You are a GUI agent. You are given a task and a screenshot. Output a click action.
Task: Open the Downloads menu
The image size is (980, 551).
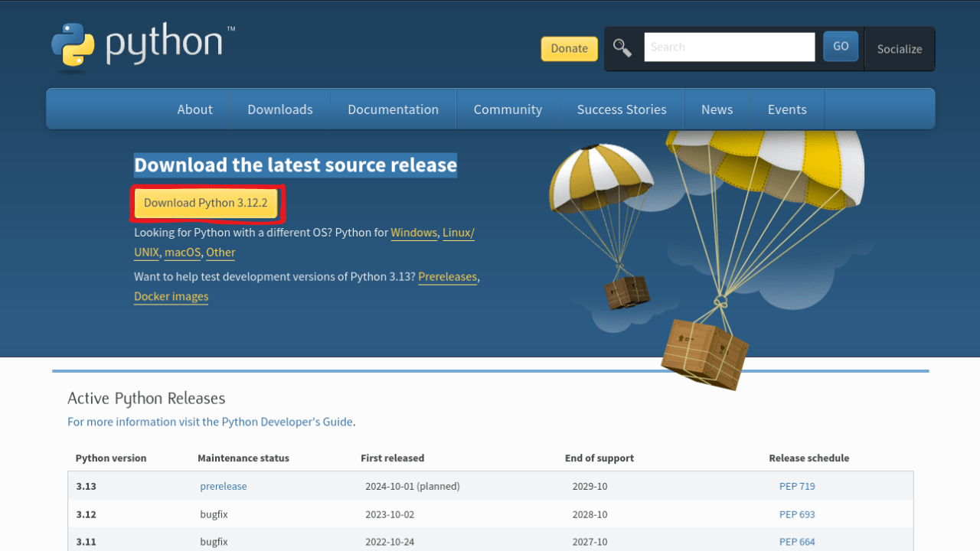(280, 109)
